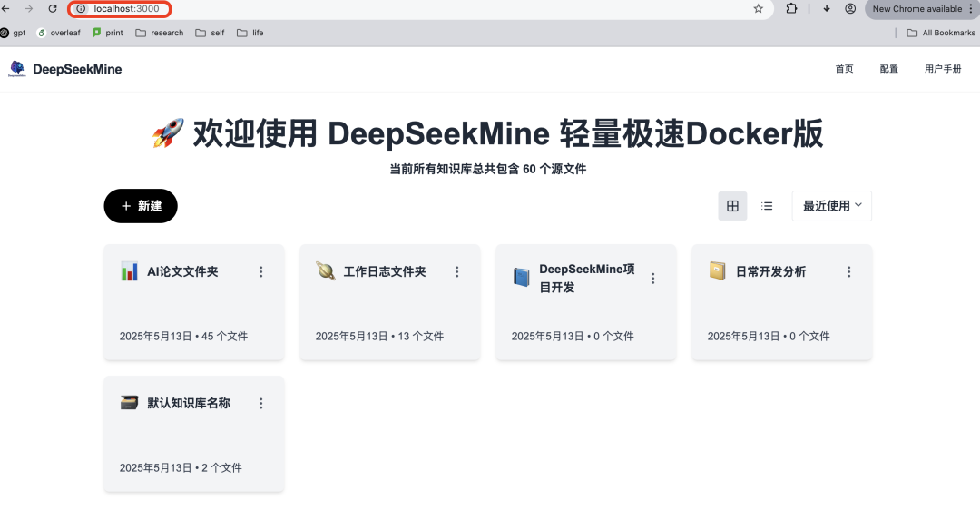
Task: Click the DeepSeekMine logo icon
Action: (x=17, y=69)
